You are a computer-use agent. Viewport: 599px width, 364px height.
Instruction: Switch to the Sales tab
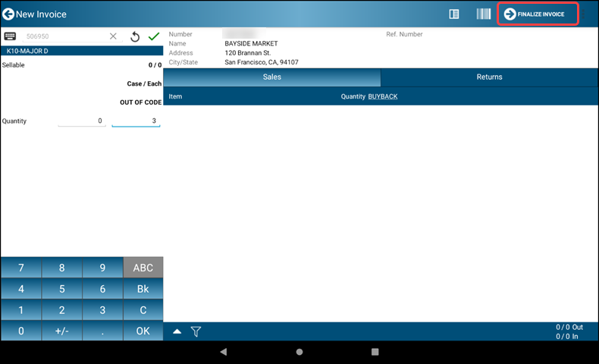point(272,77)
